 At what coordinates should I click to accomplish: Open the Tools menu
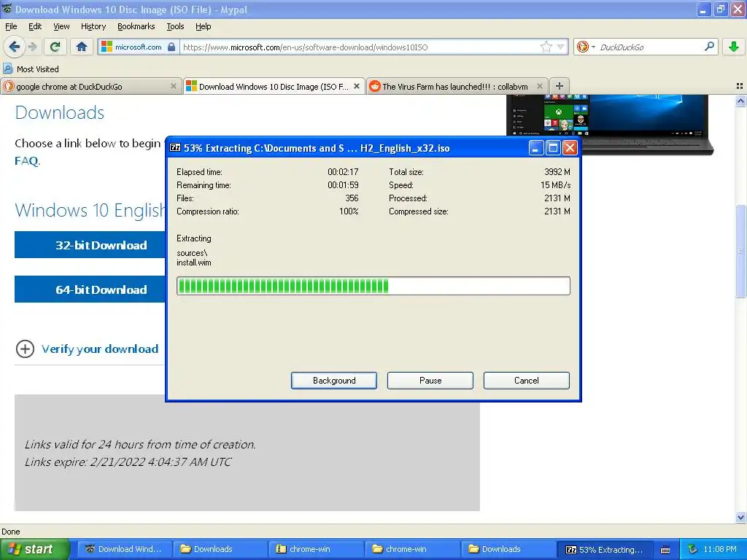(x=175, y=26)
